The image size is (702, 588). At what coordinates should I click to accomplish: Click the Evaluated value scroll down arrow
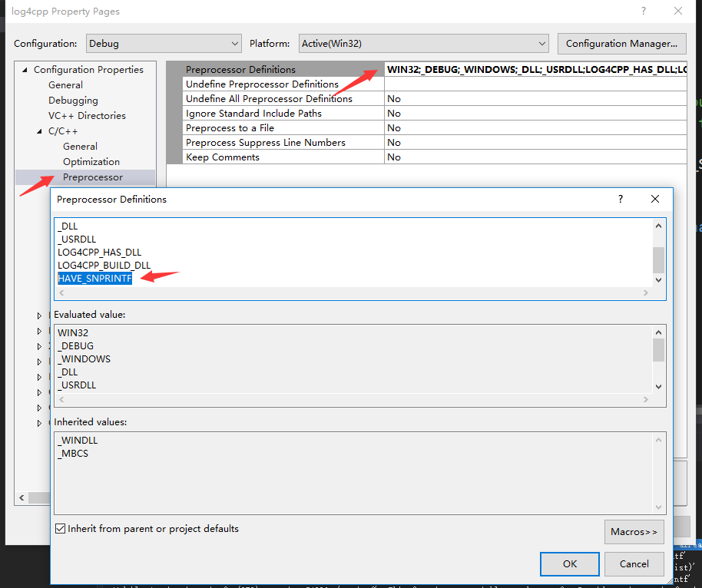click(658, 387)
